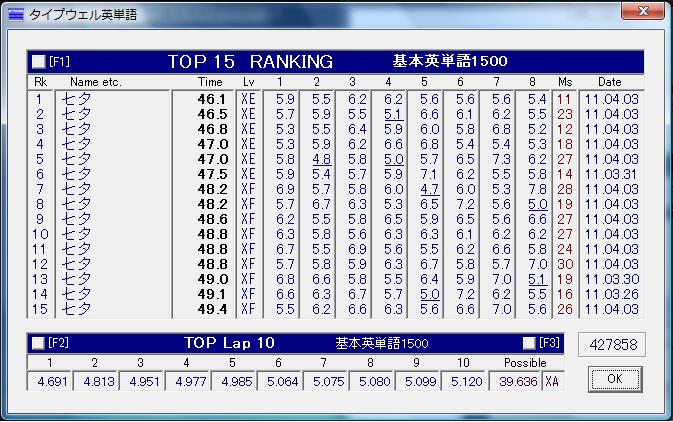The width and height of the screenshot is (673, 422).
Task: Click rank 2 time 46.5
Action: point(212,114)
